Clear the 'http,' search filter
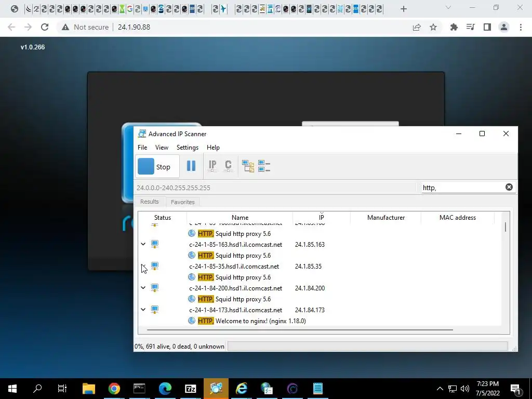The image size is (532, 399). (x=509, y=187)
